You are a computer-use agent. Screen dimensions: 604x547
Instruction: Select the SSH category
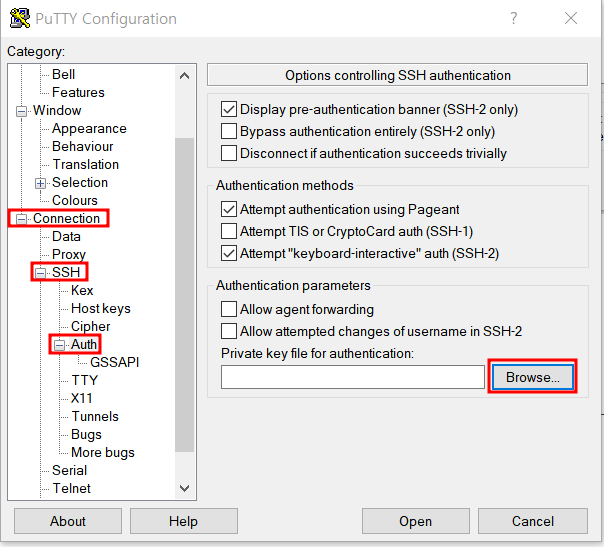tap(66, 272)
